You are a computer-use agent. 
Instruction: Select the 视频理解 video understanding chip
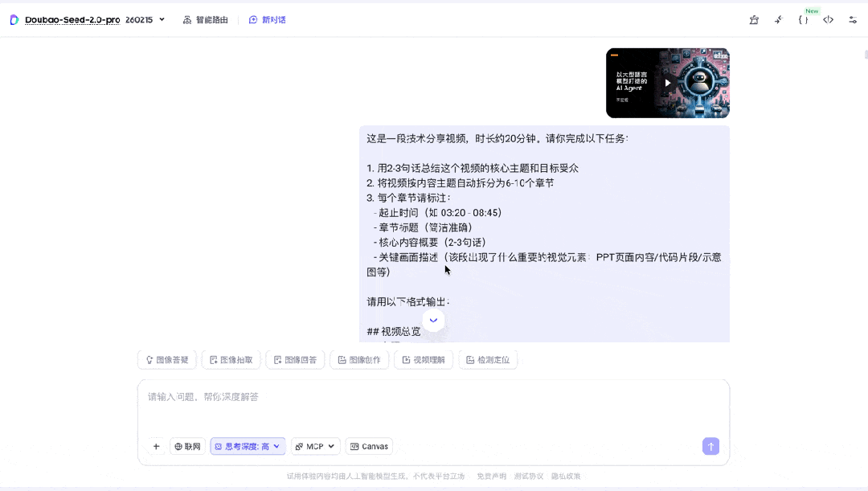pos(423,359)
